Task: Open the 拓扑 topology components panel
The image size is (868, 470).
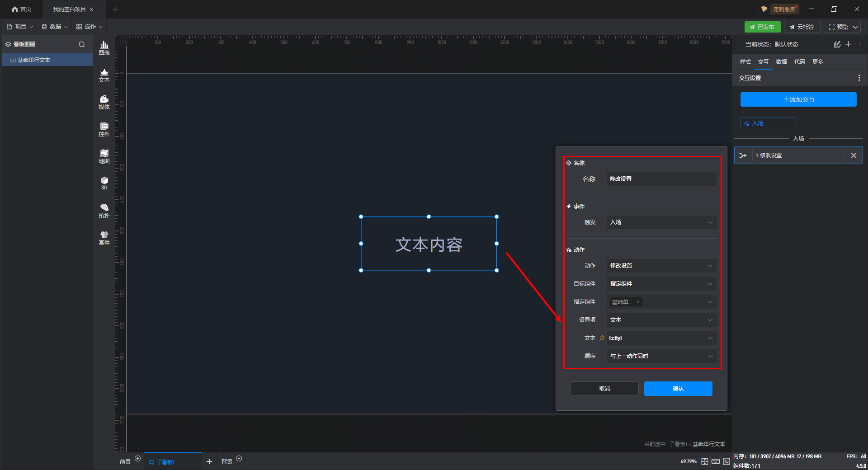Action: click(104, 211)
